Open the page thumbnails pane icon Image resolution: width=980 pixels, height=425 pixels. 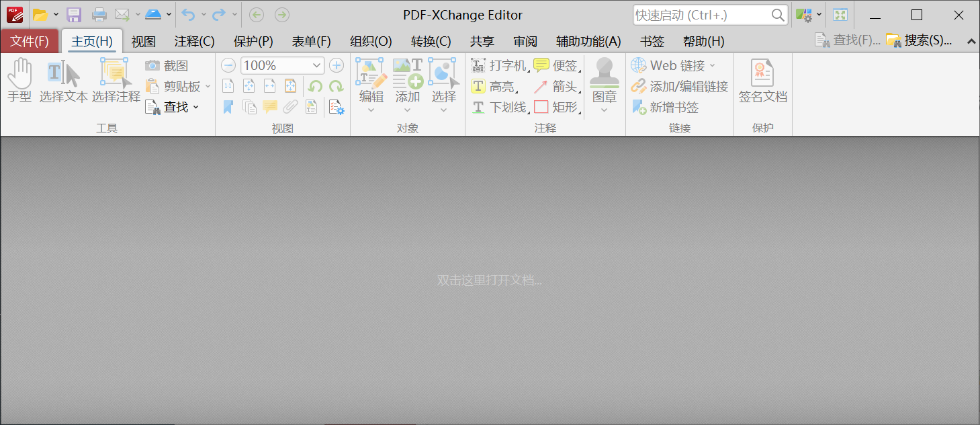tap(249, 107)
